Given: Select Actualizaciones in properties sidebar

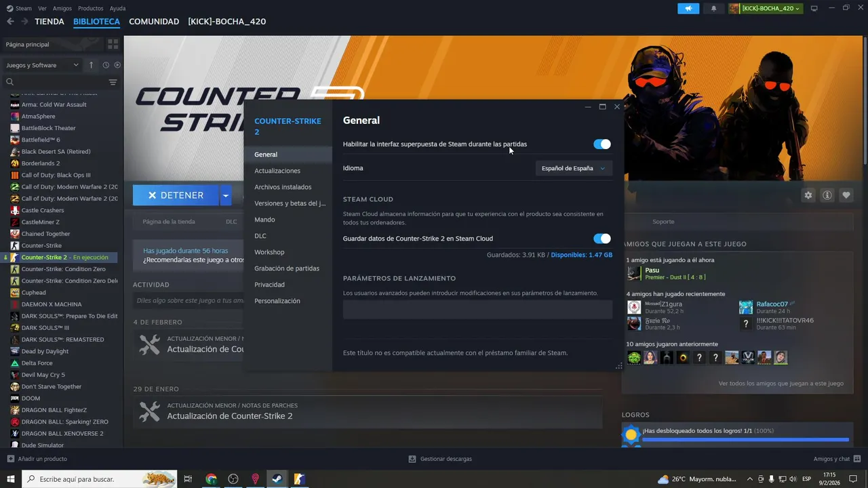Looking at the screenshot, I should click(x=277, y=171).
